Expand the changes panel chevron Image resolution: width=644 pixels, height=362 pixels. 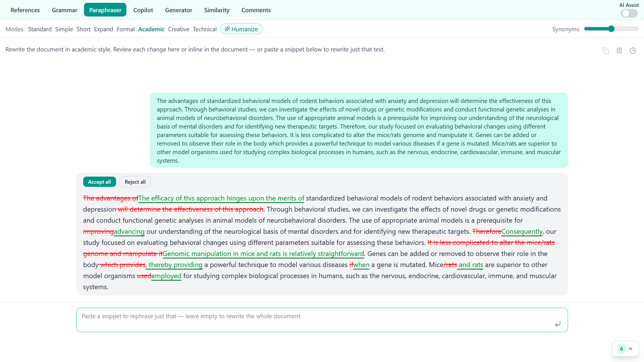pyautogui.click(x=631, y=349)
